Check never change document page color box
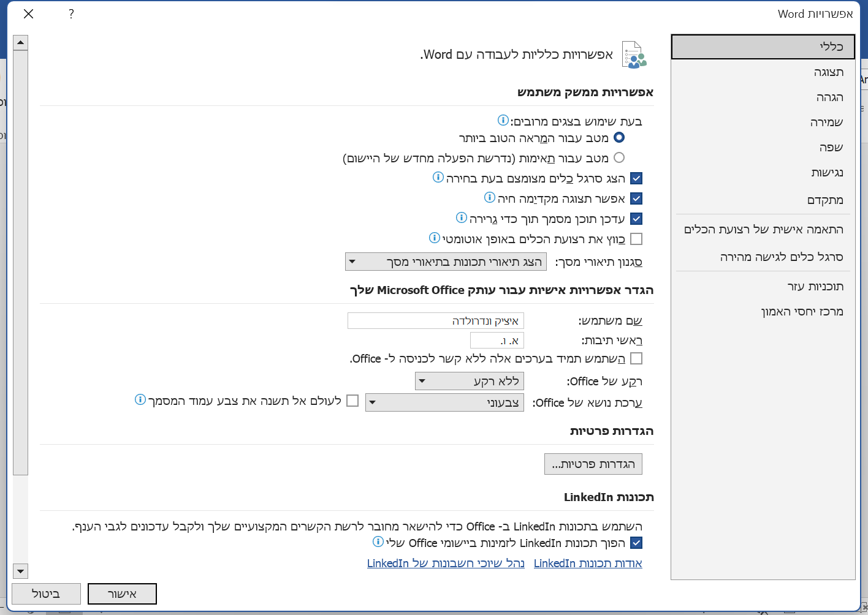 point(352,401)
